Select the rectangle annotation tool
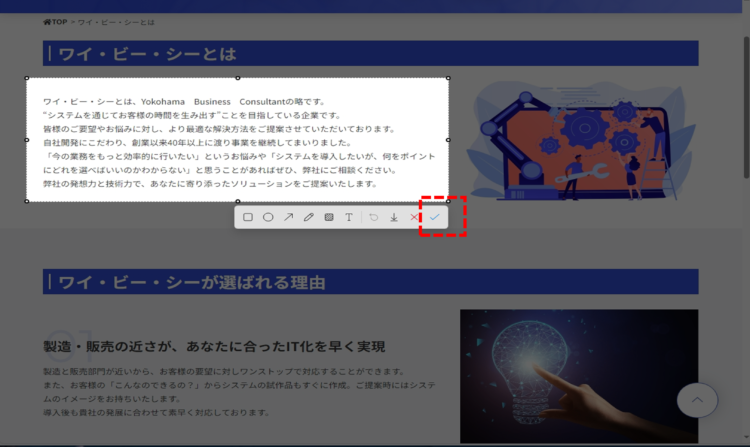 (248, 217)
